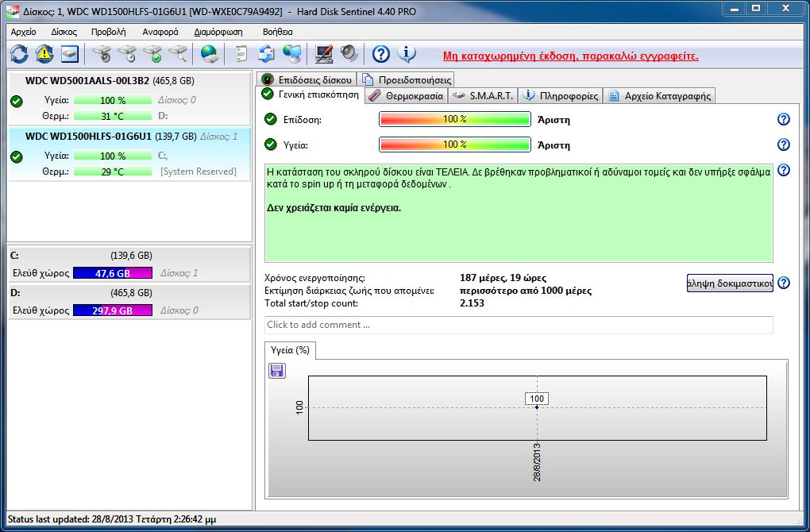Select the Υγεία (%) graph tab
The image size is (810, 532).
[290, 350]
